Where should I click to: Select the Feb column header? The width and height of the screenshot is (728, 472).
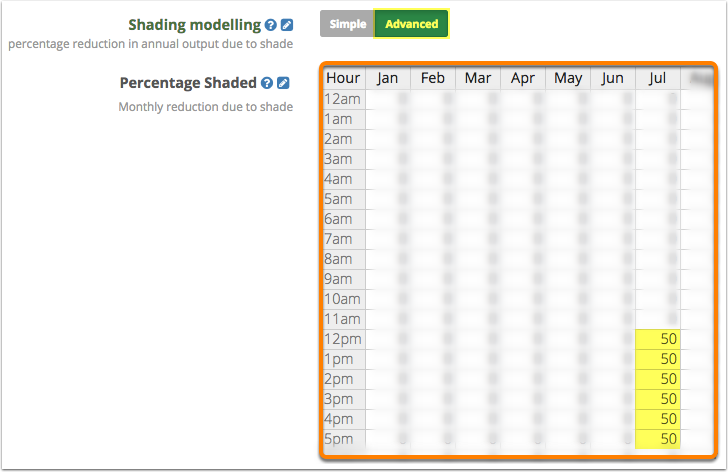click(x=432, y=78)
